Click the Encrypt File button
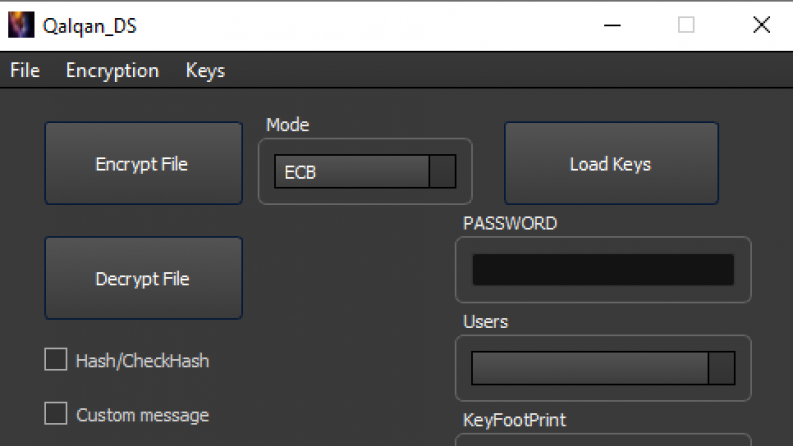 [x=144, y=163]
